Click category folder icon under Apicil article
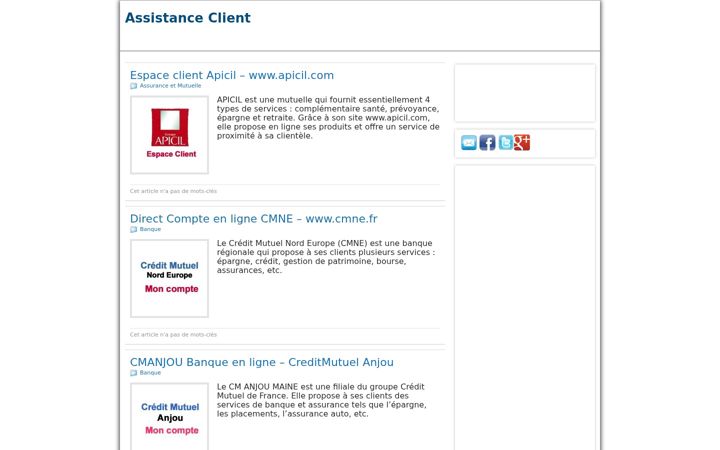720x450 pixels. 134,86
